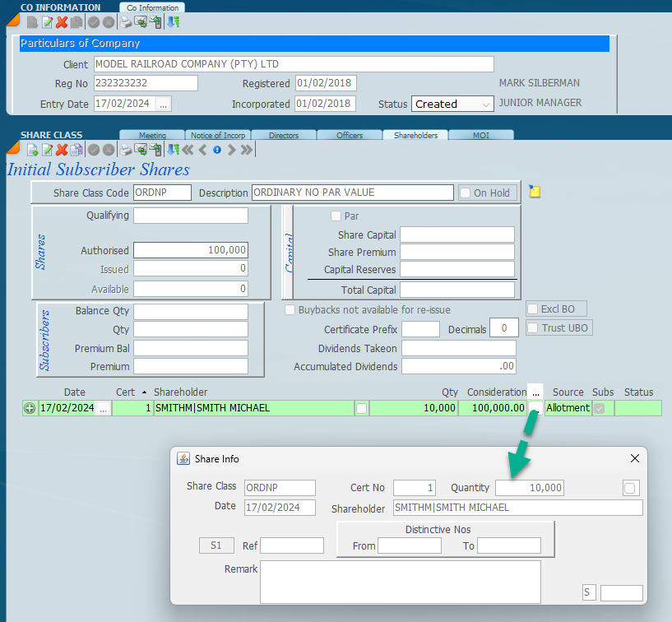Image resolution: width=672 pixels, height=622 pixels.
Task: Open the Entry Date picker ellipsis button
Action: 163,104
